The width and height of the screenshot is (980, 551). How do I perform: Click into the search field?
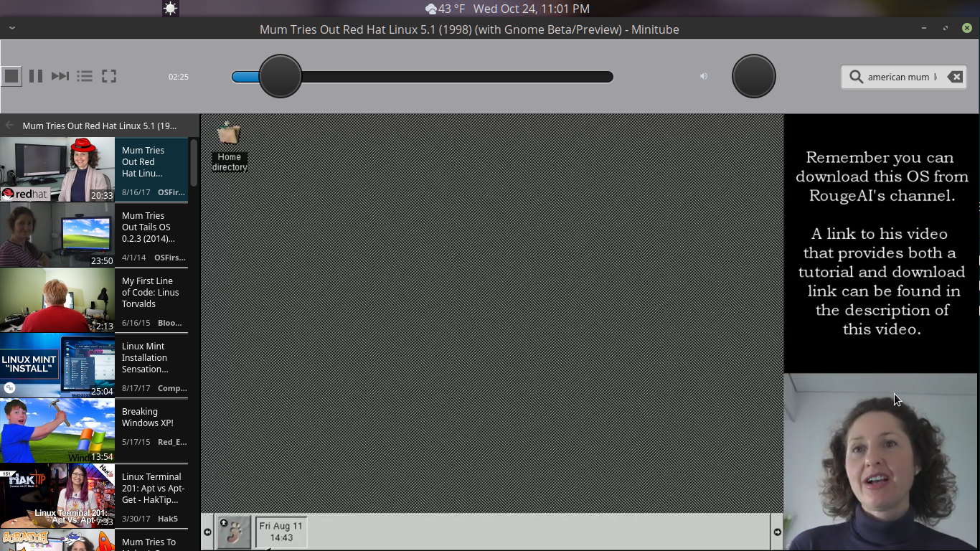click(903, 77)
